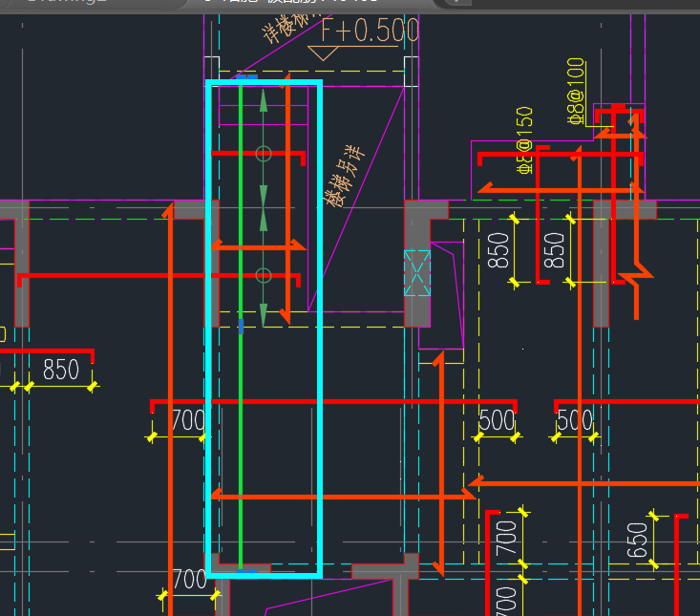Click the cyan crossed box symbol
This screenshot has height=616, width=700.
[x=417, y=273]
